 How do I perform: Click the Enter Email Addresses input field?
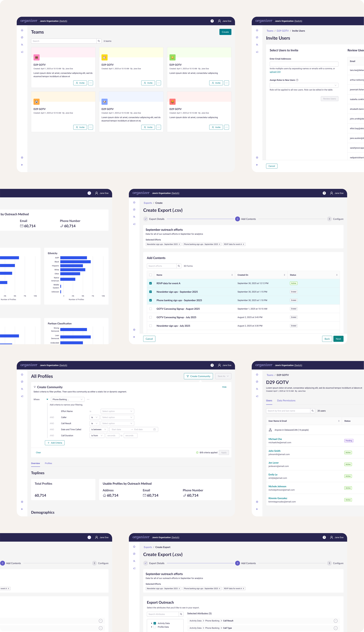[x=304, y=64]
